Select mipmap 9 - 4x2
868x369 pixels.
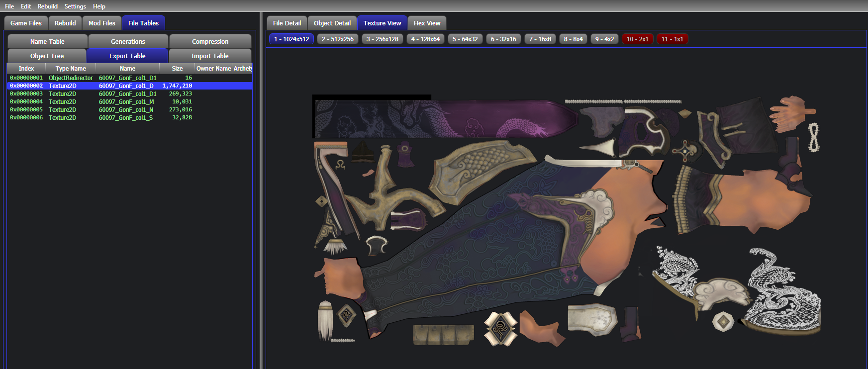click(x=605, y=39)
